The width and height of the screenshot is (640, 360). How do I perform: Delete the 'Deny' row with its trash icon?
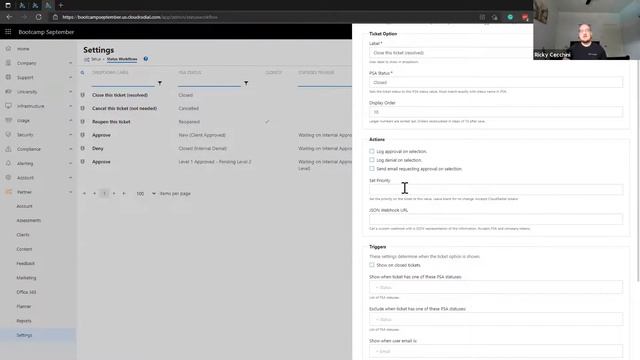pyautogui.click(x=82, y=149)
